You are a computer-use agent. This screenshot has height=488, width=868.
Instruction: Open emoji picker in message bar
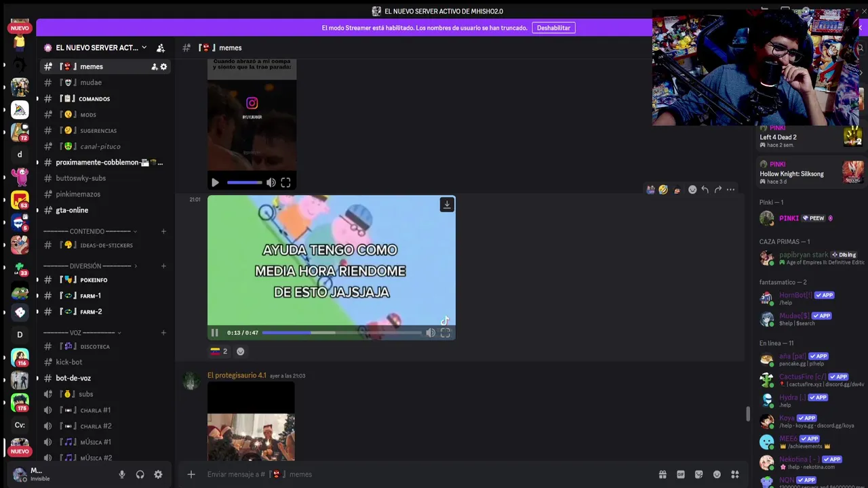(x=717, y=474)
